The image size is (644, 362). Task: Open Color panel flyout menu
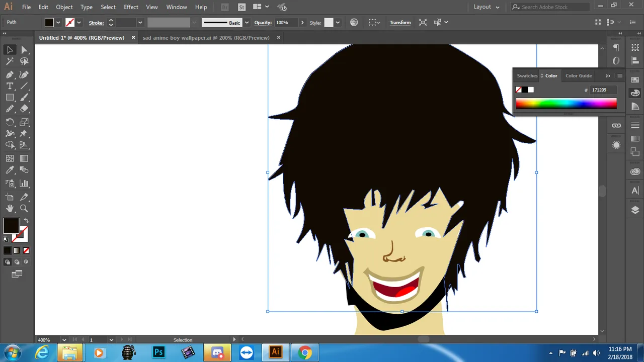click(620, 76)
